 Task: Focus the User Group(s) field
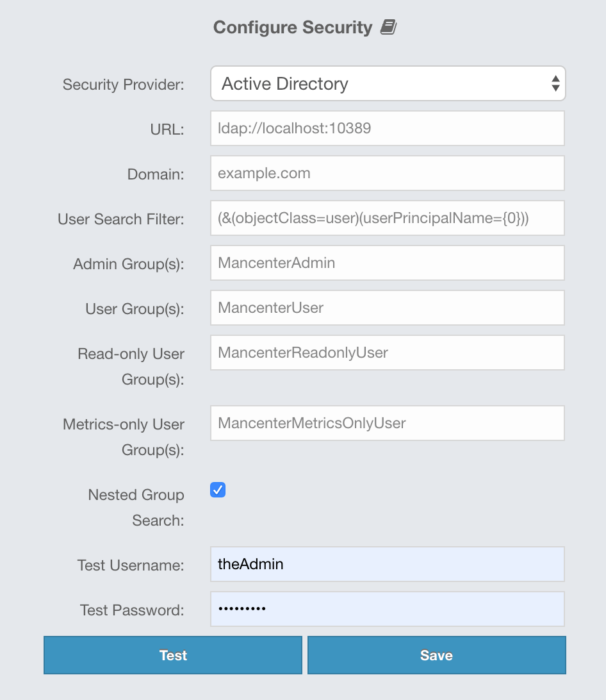[387, 308]
